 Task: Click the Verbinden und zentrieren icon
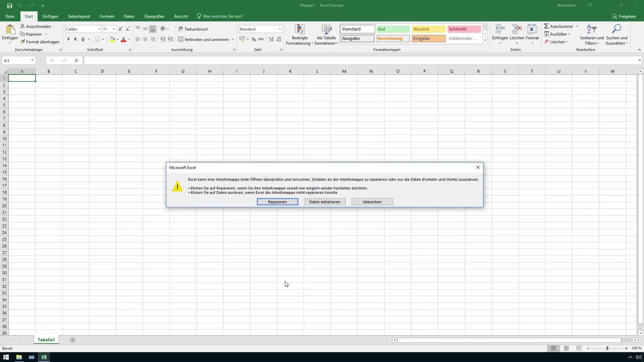[x=180, y=39]
